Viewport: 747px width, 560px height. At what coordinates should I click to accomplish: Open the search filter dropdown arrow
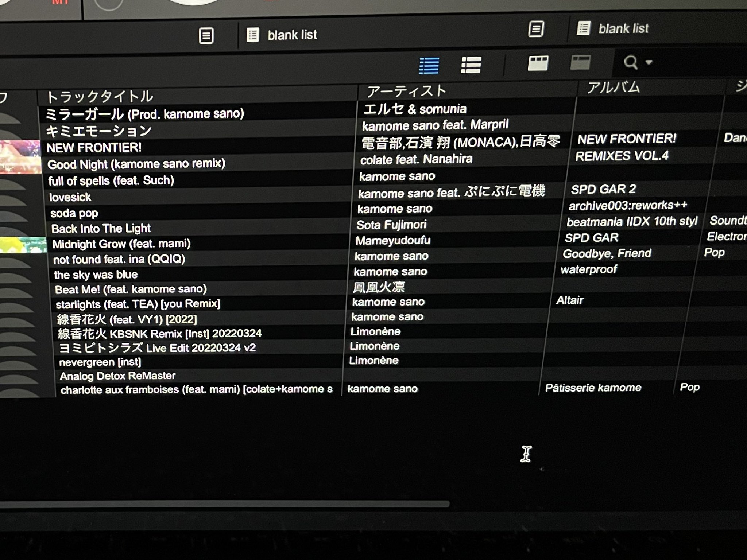tap(649, 62)
